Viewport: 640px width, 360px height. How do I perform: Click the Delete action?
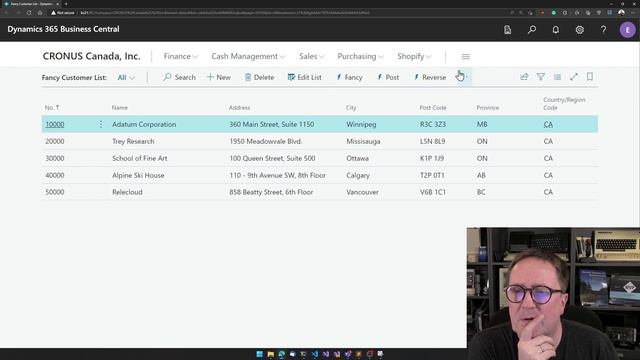259,77
